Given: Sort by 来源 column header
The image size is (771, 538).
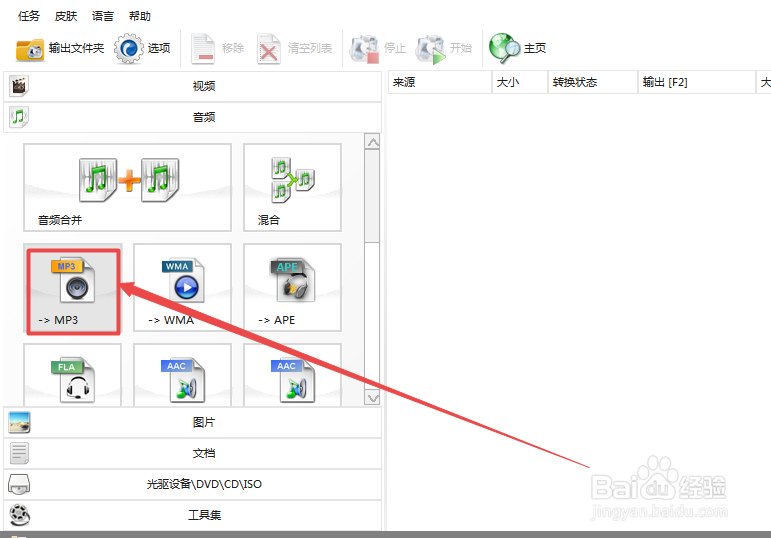Looking at the screenshot, I should tap(440, 82).
